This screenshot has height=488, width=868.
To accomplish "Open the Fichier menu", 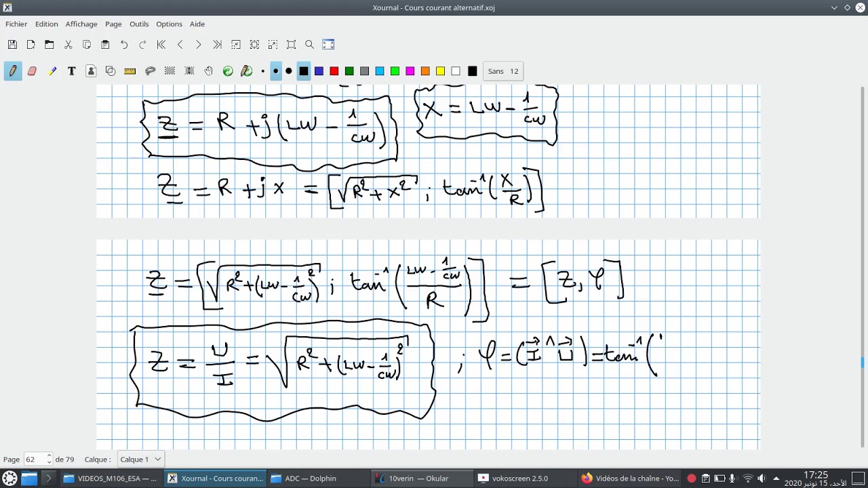I will pyautogui.click(x=16, y=24).
